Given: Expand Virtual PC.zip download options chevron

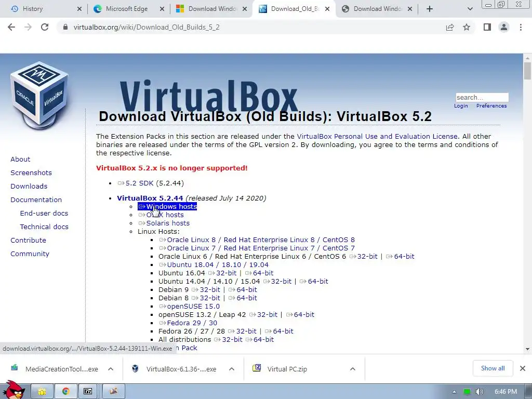Looking at the screenshot, I should (353, 369).
